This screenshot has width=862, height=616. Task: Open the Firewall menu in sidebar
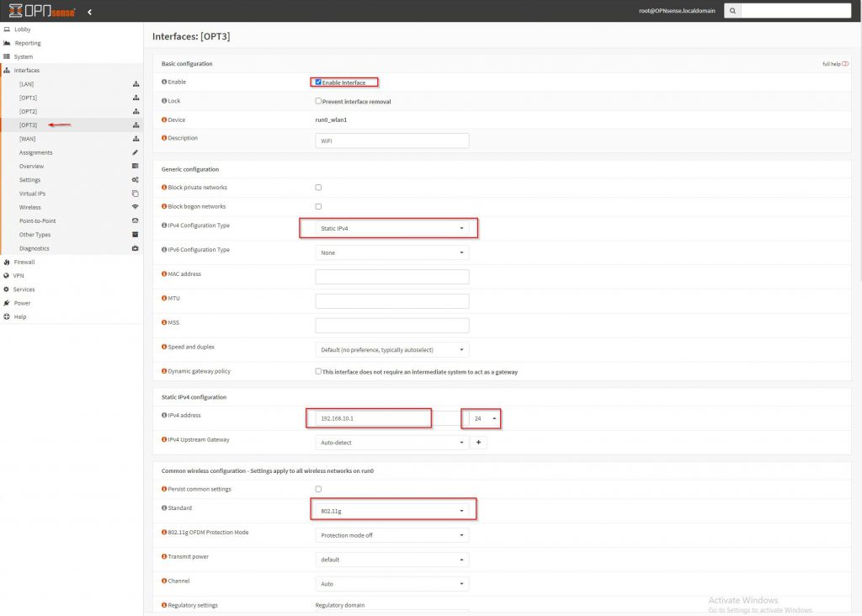click(x=24, y=262)
